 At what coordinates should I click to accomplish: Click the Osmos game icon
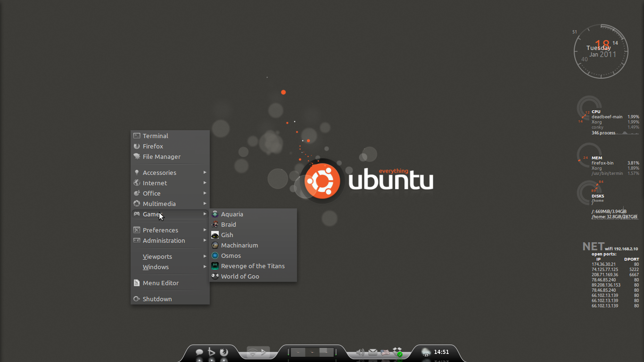coord(215,255)
